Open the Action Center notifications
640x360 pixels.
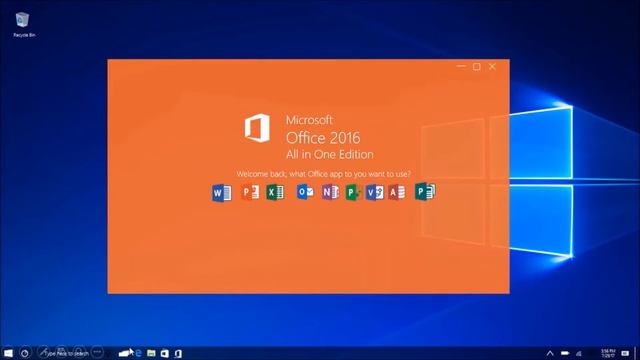(625, 353)
